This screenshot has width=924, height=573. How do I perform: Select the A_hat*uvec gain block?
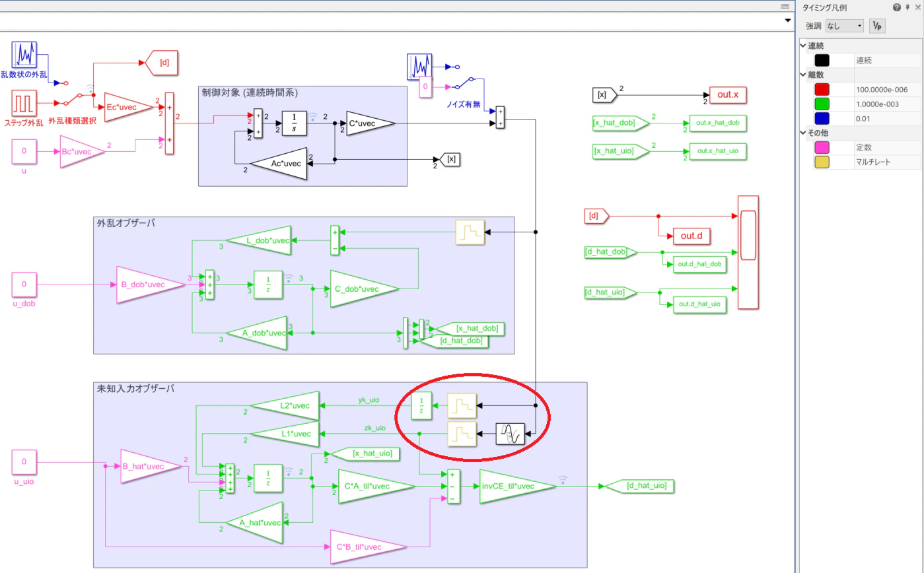tap(254, 522)
